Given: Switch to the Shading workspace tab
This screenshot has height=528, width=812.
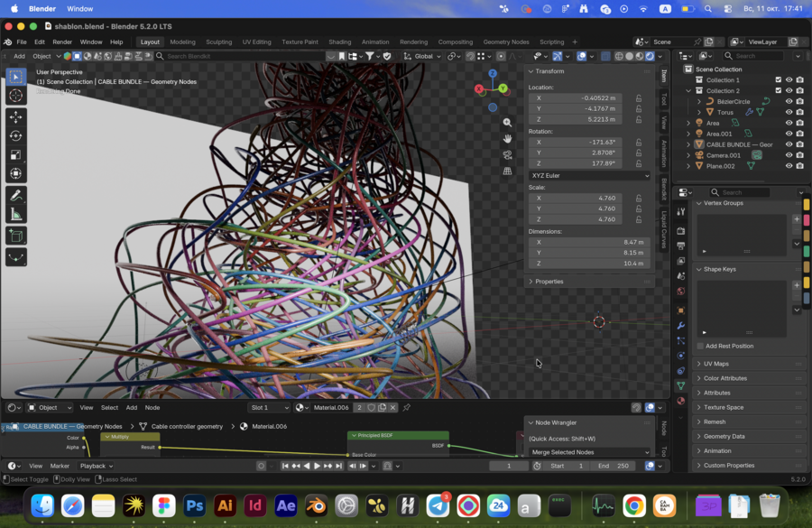Looking at the screenshot, I should pos(340,42).
